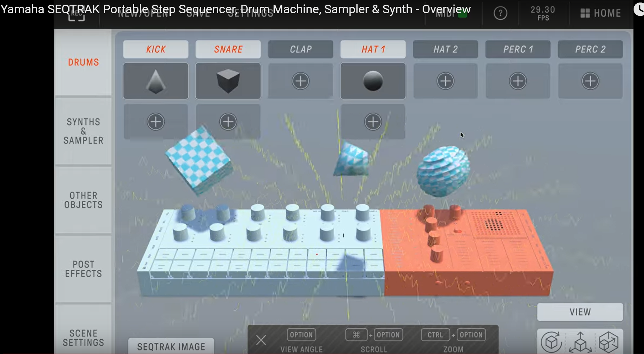Select the checkered cone 3D object
The height and width of the screenshot is (354, 644).
point(351,159)
